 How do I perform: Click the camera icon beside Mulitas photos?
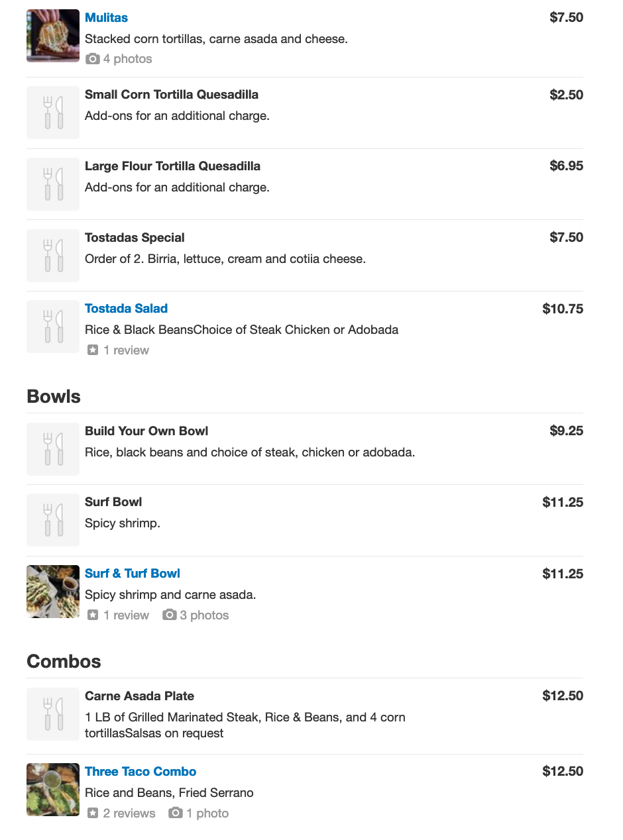pos(93,59)
